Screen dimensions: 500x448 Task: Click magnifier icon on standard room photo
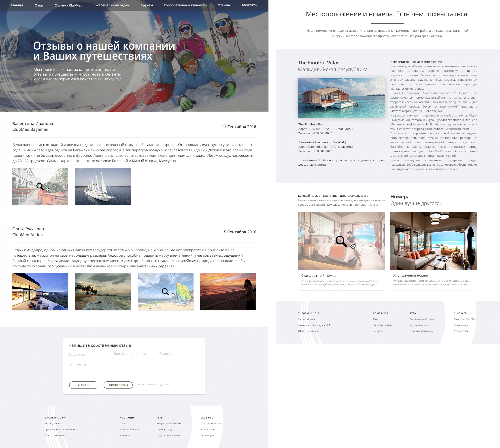pyautogui.click(x=341, y=241)
